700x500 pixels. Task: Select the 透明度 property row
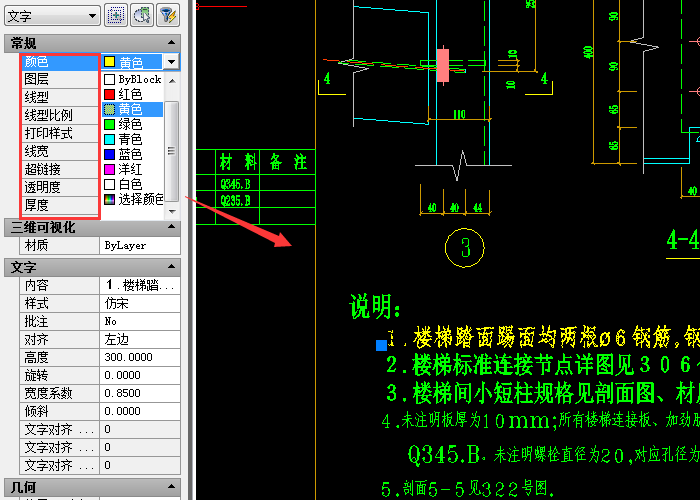(60, 187)
